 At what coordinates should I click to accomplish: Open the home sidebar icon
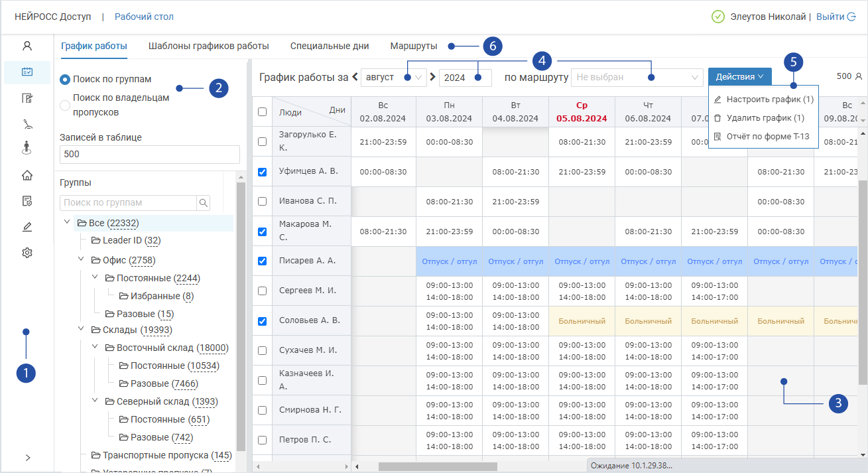point(27,176)
